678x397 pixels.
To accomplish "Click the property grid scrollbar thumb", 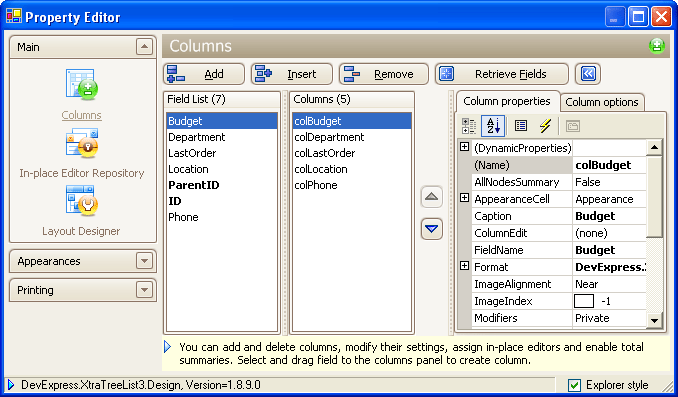I will [x=654, y=197].
